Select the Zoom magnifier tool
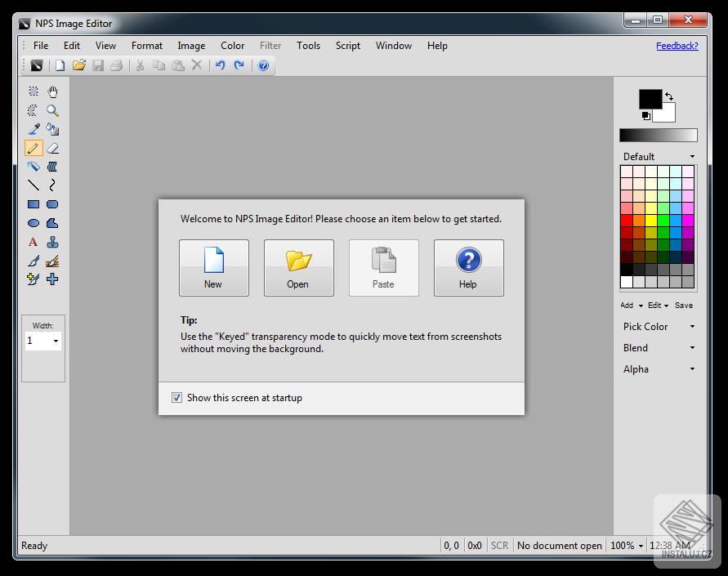Viewport: 728px width, 576px height. [52, 109]
